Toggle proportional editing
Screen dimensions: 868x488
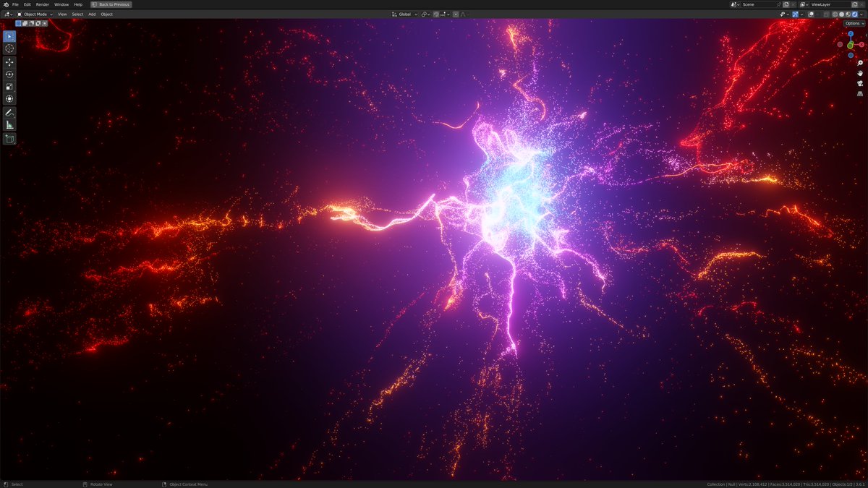pyautogui.click(x=456, y=14)
